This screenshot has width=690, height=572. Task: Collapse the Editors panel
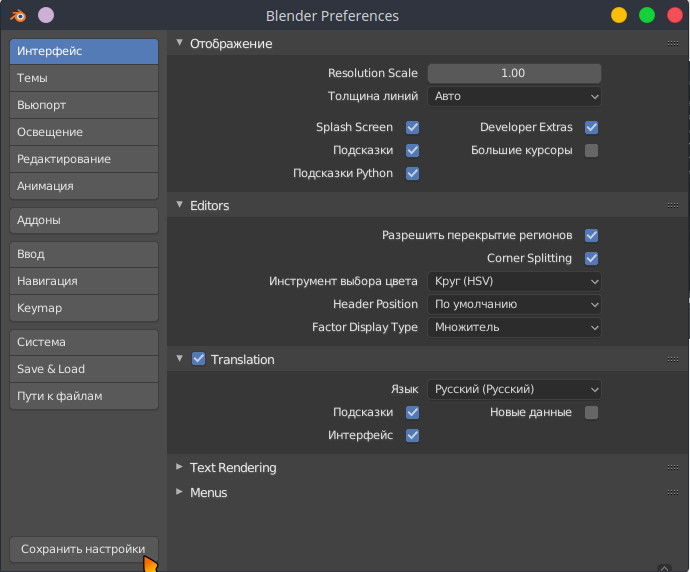pos(180,205)
